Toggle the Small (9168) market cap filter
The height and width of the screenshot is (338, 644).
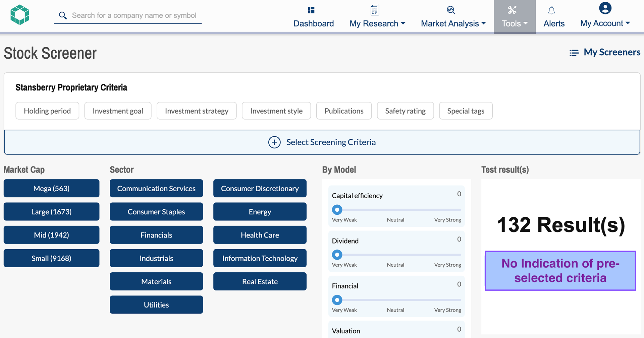pyautogui.click(x=51, y=258)
